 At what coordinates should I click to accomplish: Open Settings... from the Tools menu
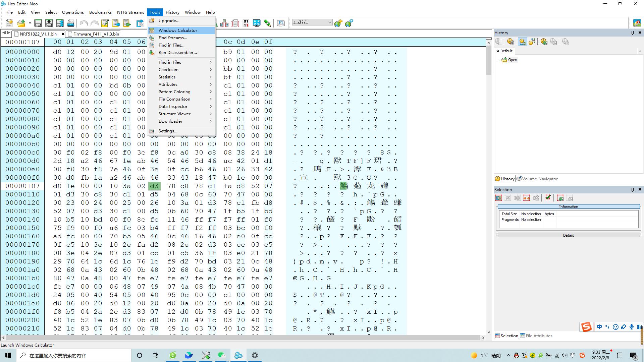tap(181, 131)
